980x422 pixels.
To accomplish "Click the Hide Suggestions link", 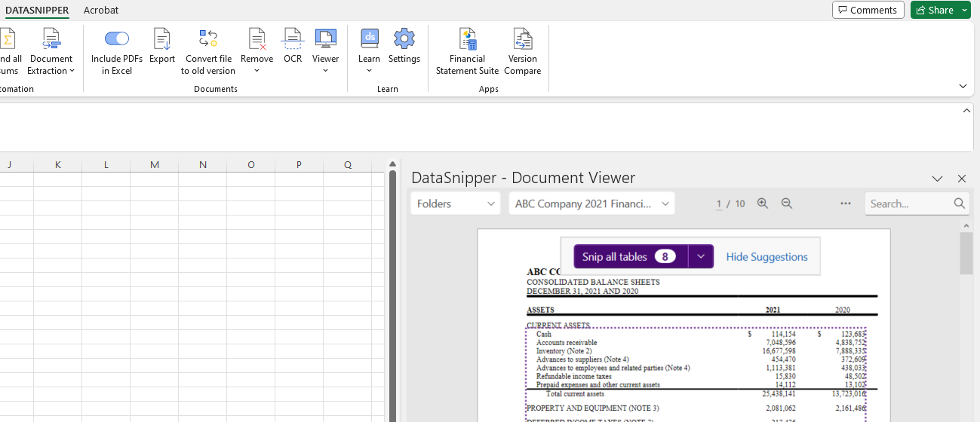I will (x=766, y=257).
